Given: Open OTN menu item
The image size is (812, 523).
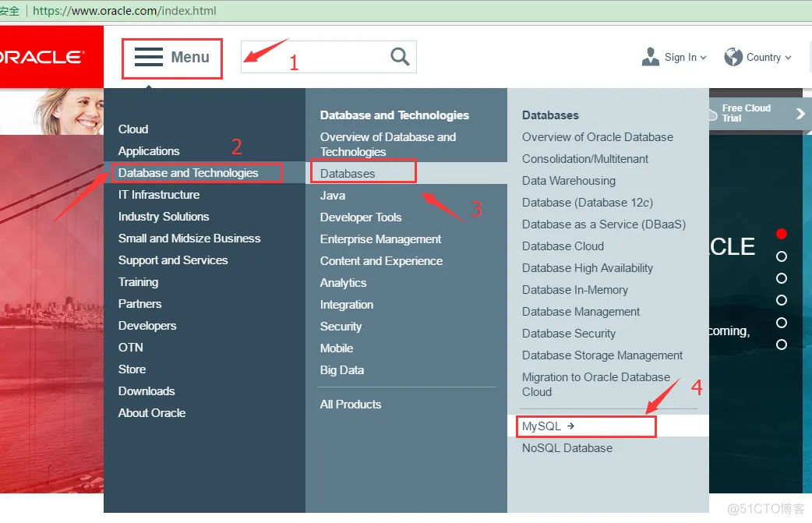Looking at the screenshot, I should tap(130, 348).
